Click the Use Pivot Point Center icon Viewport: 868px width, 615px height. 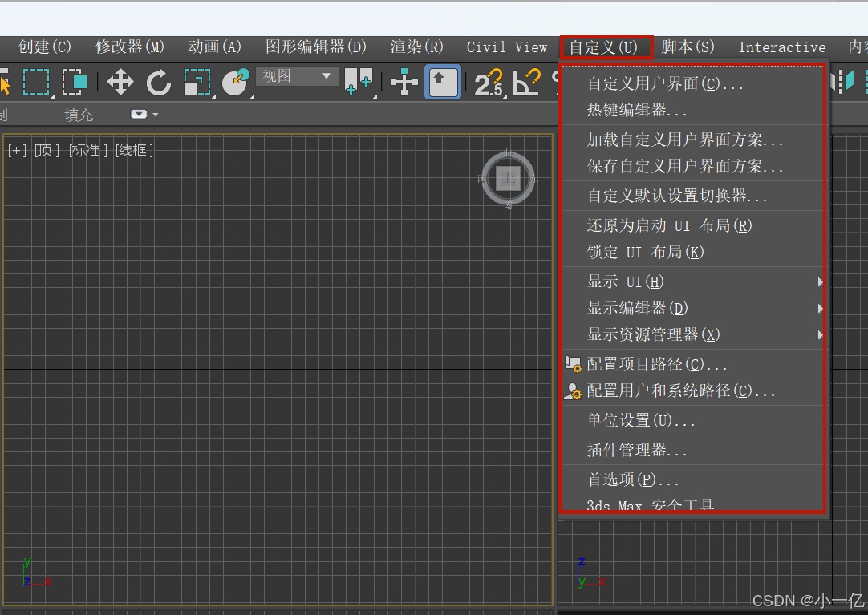[x=359, y=83]
